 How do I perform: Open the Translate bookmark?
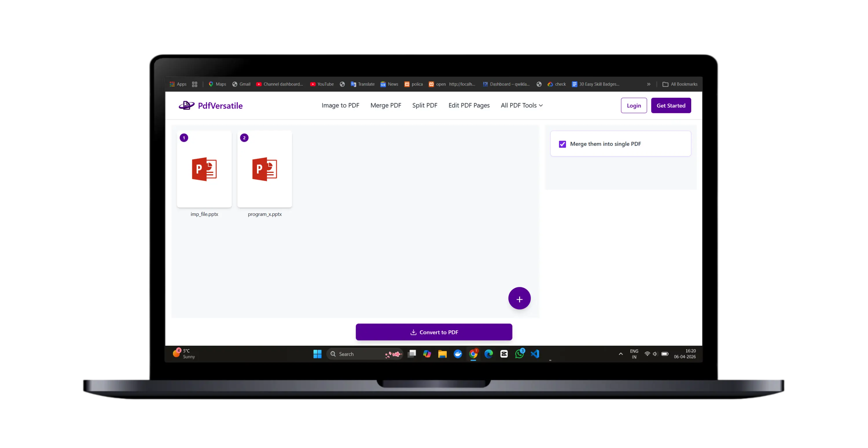tap(362, 84)
